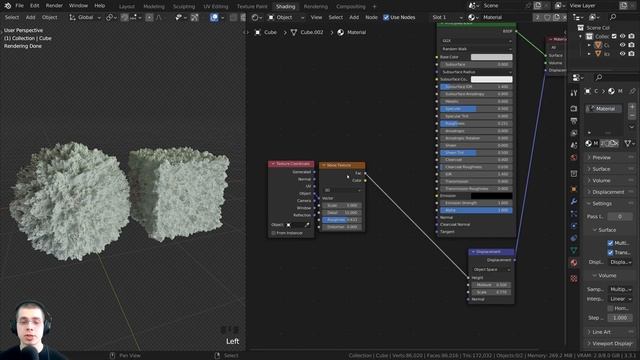Open Displacement Object Space dropdown

click(491, 270)
